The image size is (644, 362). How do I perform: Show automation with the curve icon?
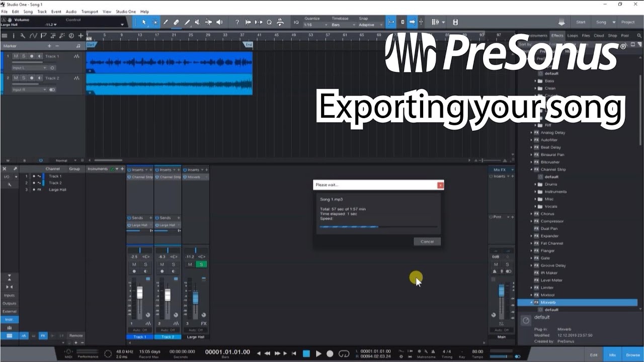pyautogui.click(x=33, y=36)
